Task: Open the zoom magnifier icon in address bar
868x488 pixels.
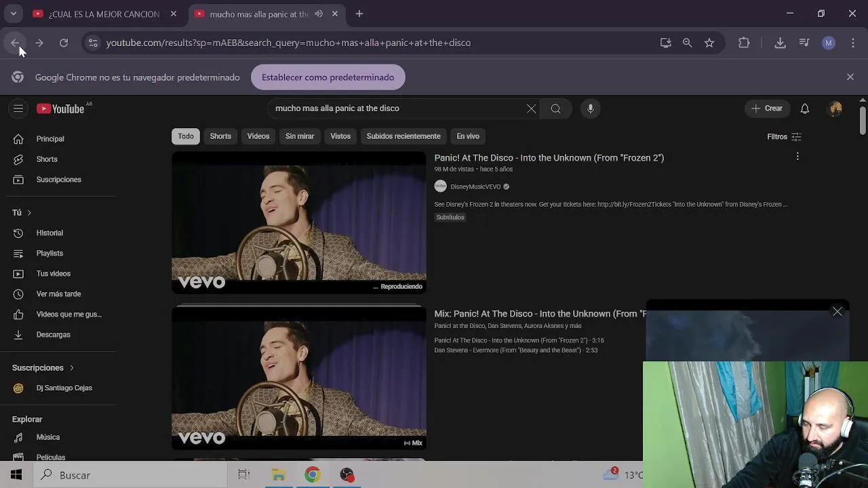Action: [688, 43]
